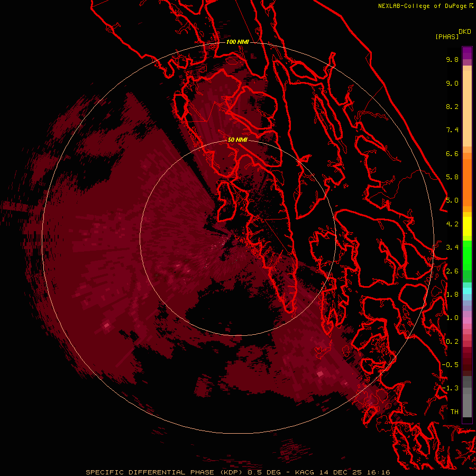This screenshot has height=476, width=476.
Task: Click the "SPECIFIC DIFFERENTIAL PHASE (KDP)" caption text
Action: click(164, 472)
